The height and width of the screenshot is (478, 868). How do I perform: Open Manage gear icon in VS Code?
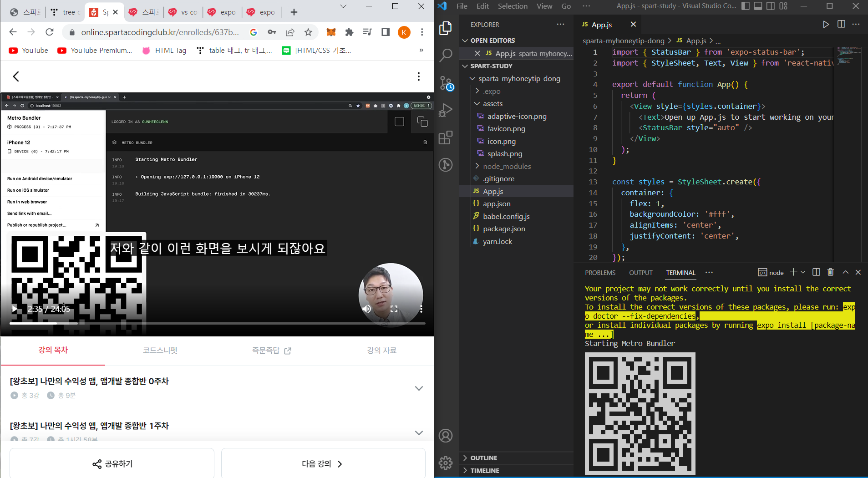coord(446,463)
